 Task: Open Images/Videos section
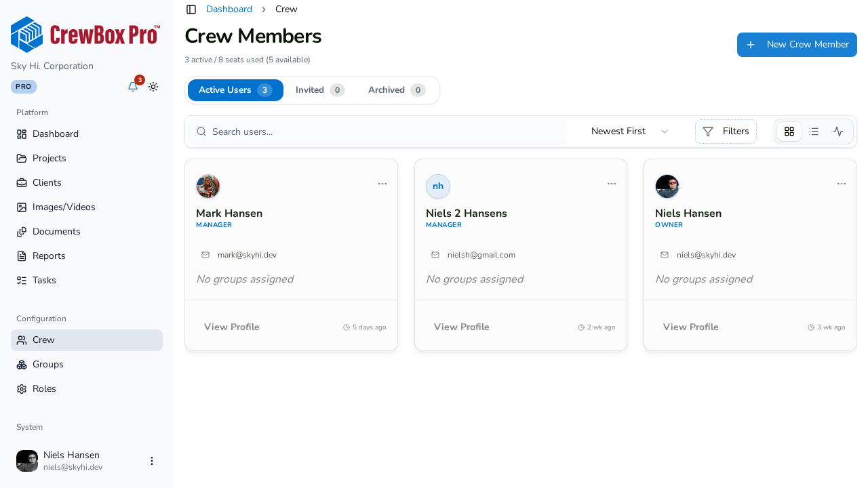[87, 207]
